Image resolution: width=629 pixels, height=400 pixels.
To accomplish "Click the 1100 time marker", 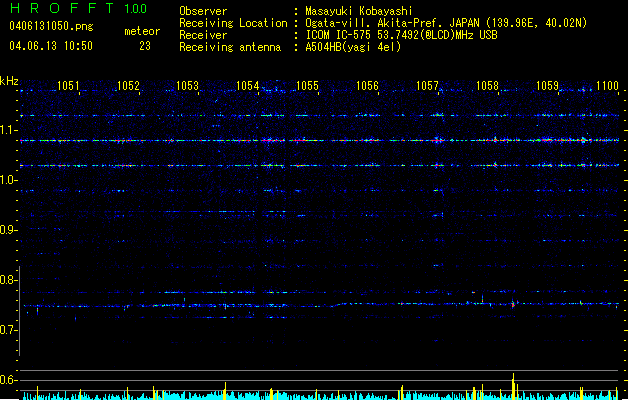I will (x=607, y=85).
